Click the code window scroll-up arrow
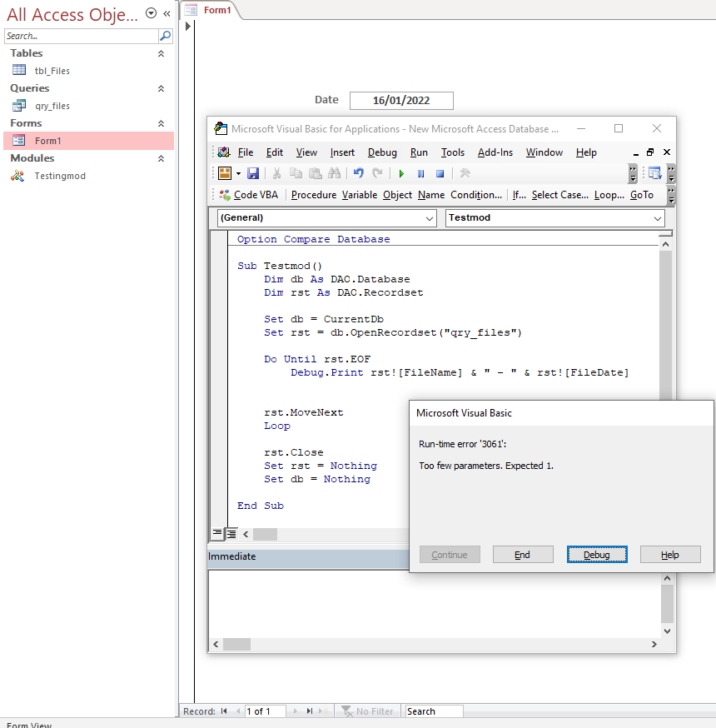716x728 pixels. pos(665,244)
